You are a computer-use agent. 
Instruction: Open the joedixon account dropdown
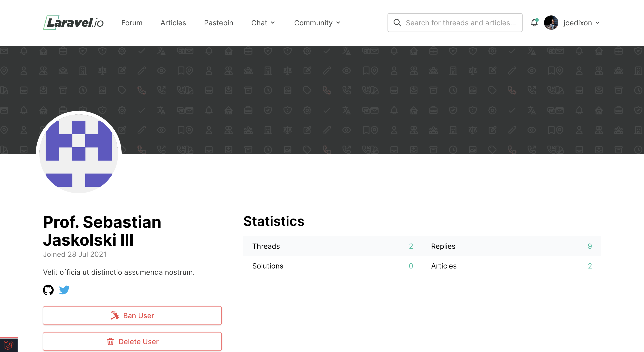pyautogui.click(x=581, y=23)
